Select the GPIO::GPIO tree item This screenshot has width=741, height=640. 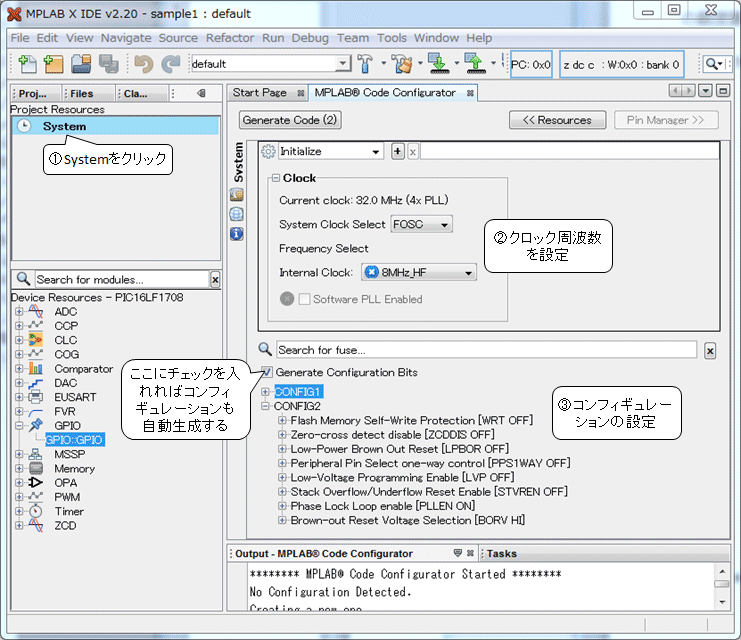pos(75,440)
